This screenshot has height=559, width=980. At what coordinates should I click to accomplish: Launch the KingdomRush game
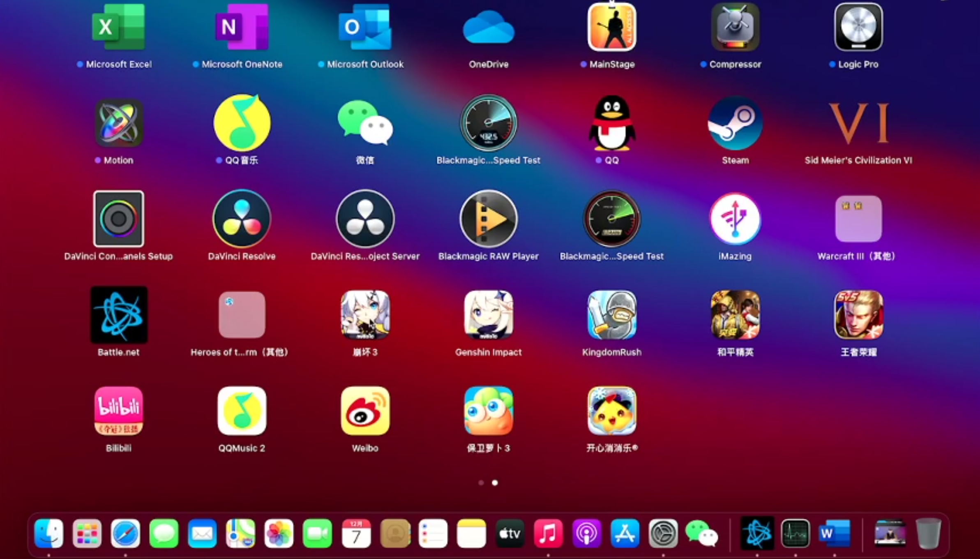pyautogui.click(x=611, y=315)
